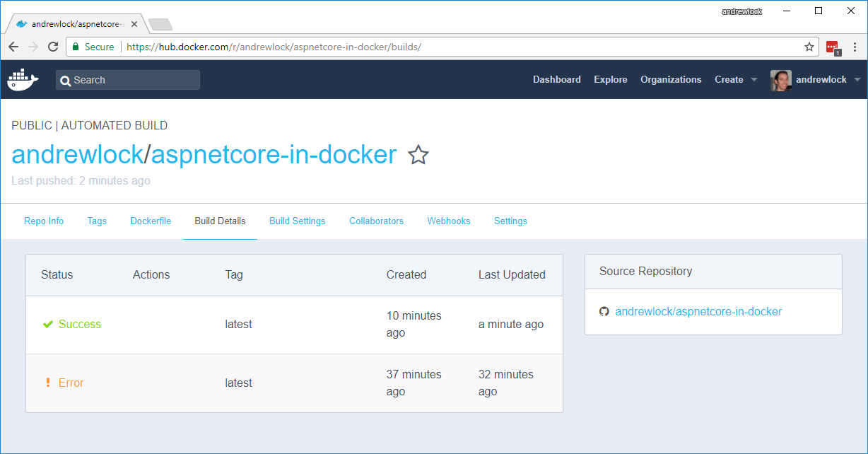This screenshot has width=868, height=454.
Task: Expand the Create dropdown menu
Action: [x=736, y=79]
